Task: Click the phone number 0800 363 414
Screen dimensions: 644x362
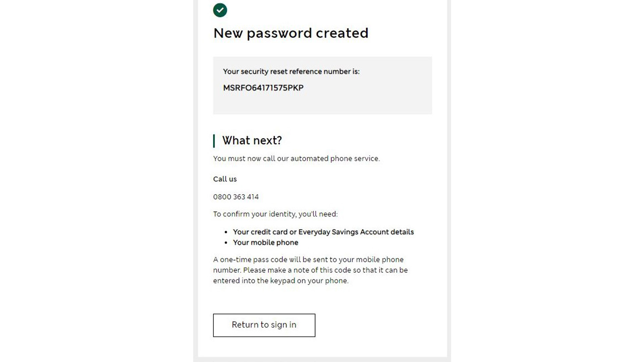Action: [236, 197]
